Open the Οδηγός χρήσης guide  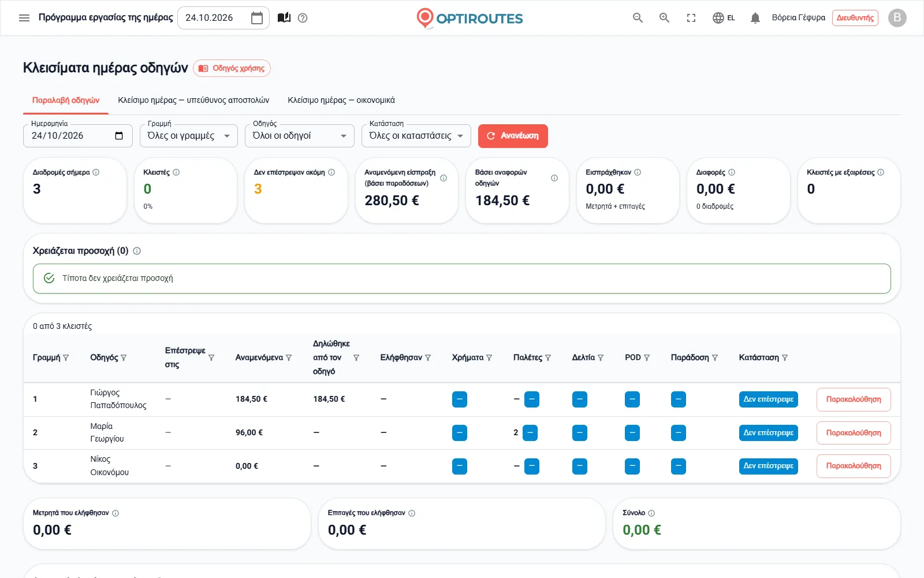(232, 68)
